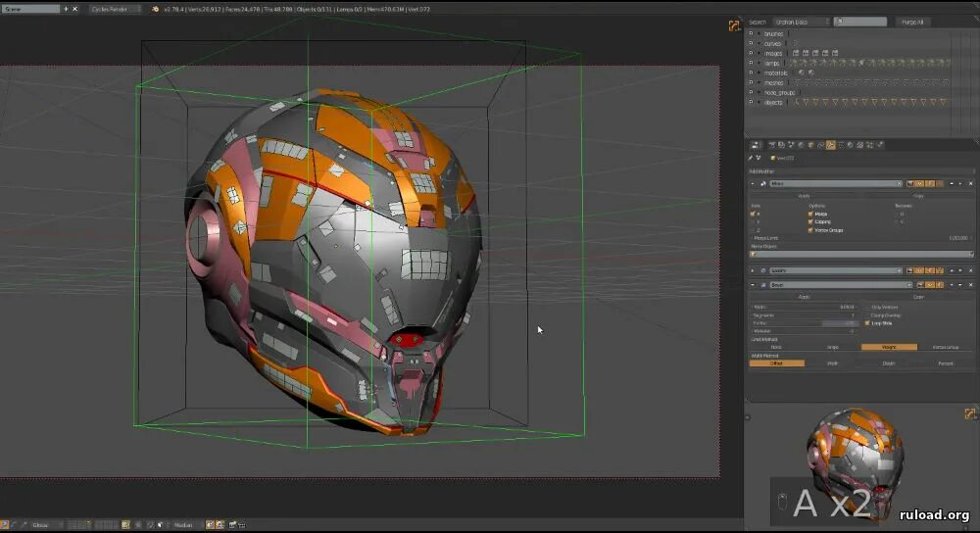Open the Physics properties tab

(880, 145)
